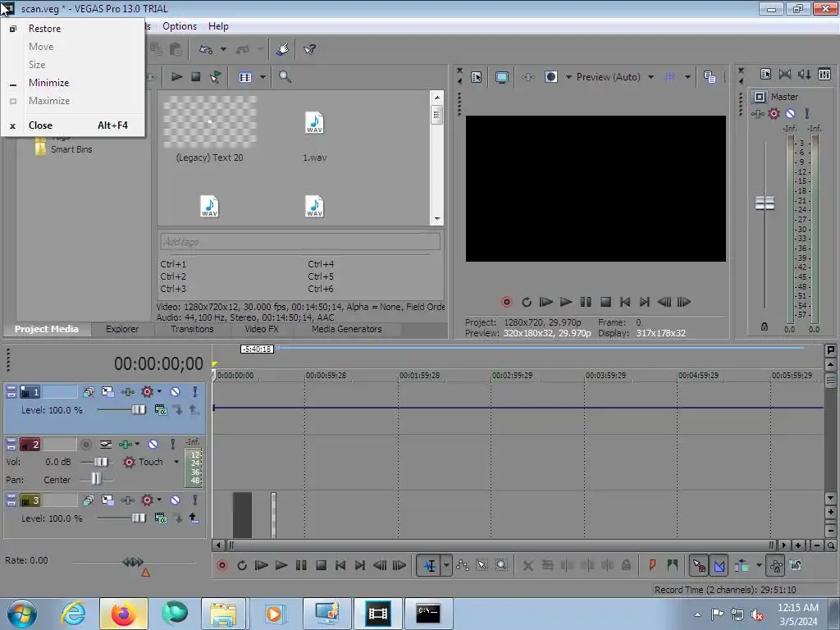
Task: Lock Master fader channels
Action: tap(765, 326)
